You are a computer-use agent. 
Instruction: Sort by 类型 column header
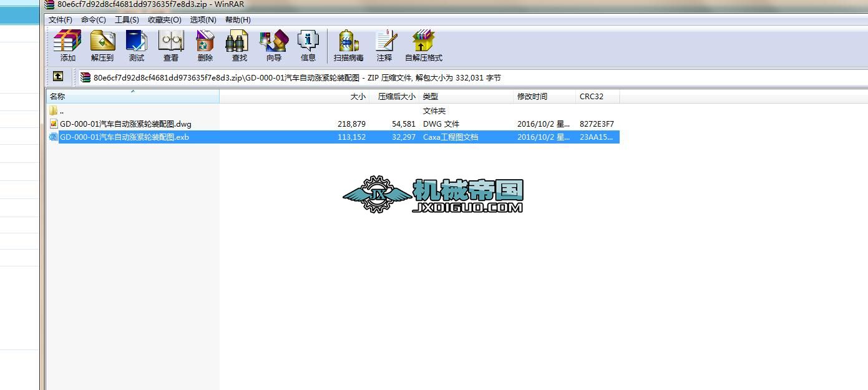tap(467, 96)
